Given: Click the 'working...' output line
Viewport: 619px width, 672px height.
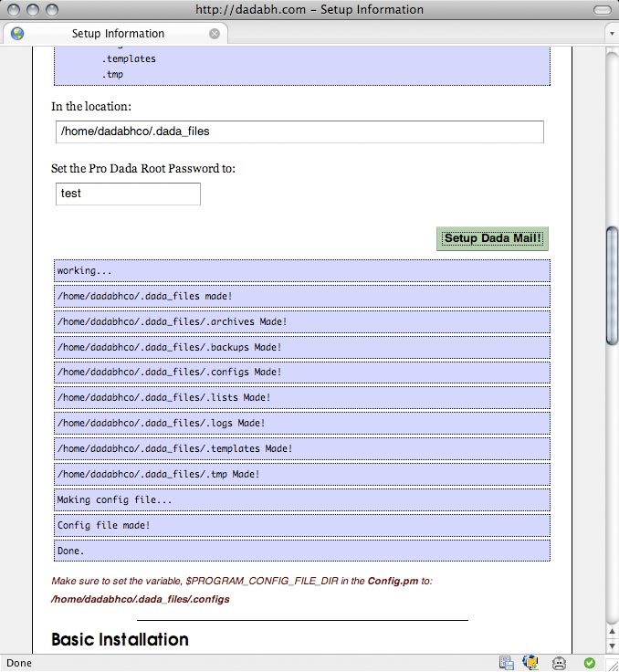Looking at the screenshot, I should coord(302,271).
